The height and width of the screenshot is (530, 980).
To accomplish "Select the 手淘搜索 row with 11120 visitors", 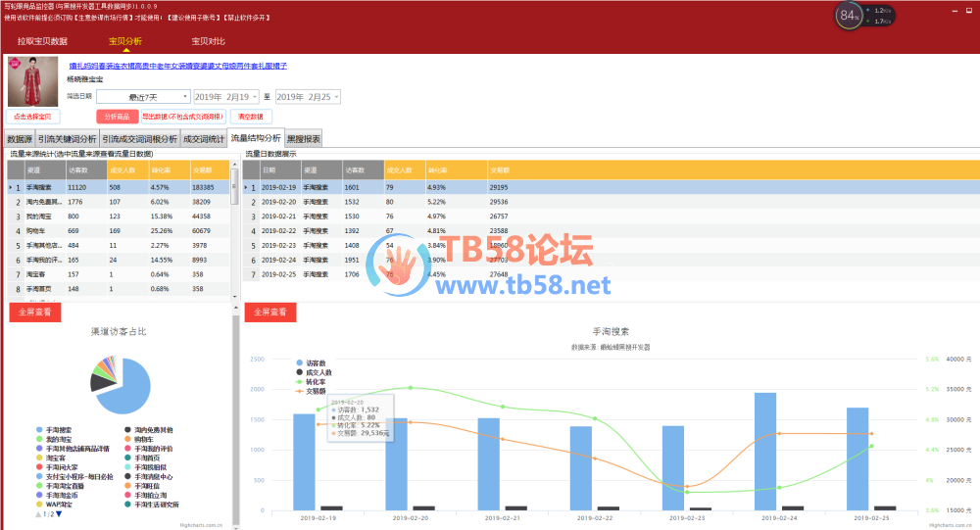I will (119, 187).
